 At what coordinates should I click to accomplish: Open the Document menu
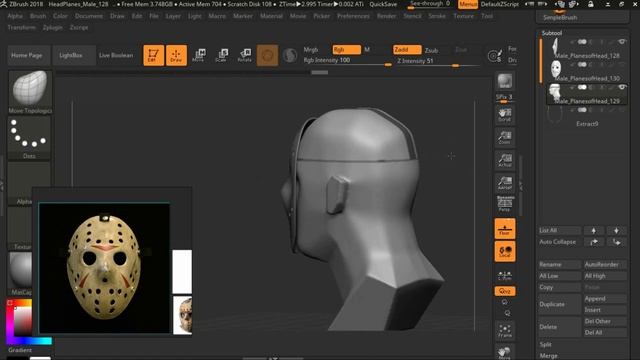tap(89, 16)
